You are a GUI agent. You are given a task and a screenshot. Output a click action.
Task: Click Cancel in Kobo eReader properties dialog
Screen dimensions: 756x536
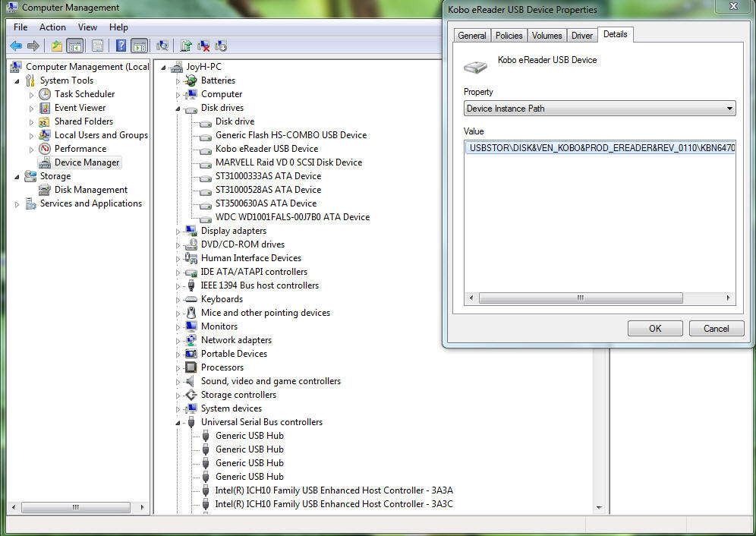tap(717, 329)
